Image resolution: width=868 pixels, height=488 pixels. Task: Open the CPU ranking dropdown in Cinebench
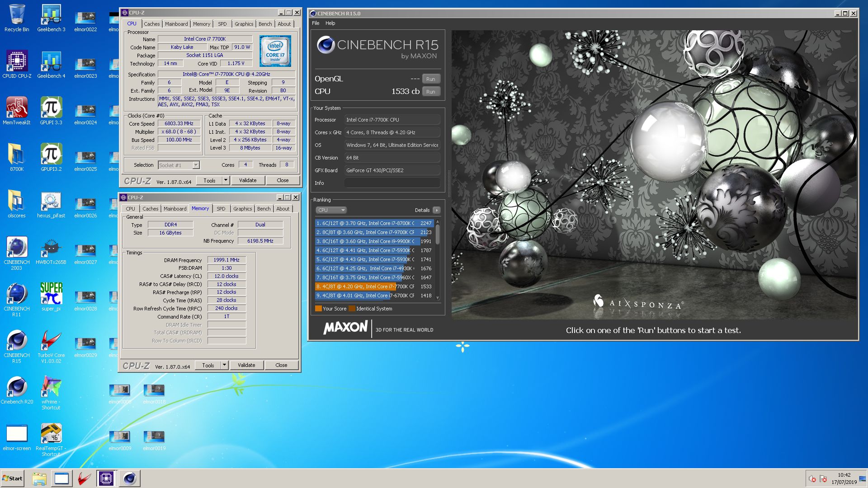[331, 210]
